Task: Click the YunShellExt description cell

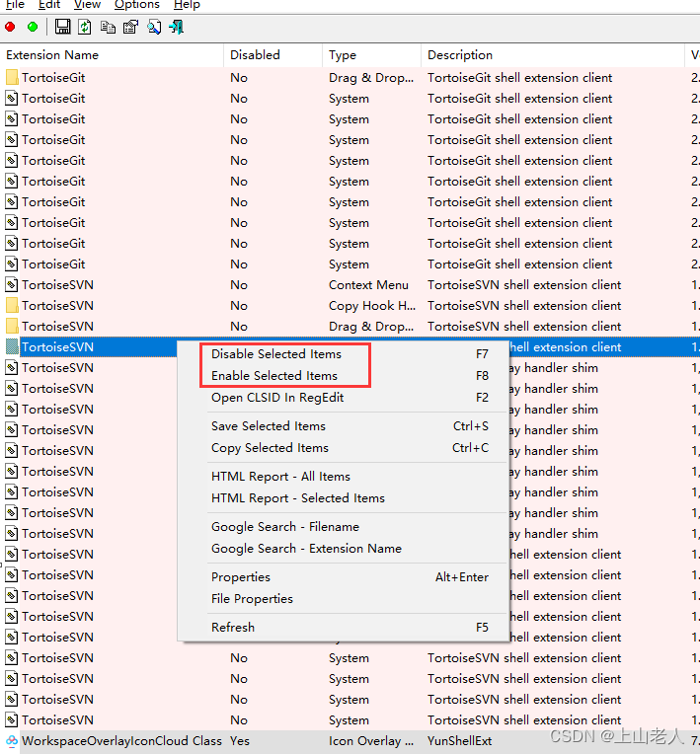Action: click(x=459, y=741)
